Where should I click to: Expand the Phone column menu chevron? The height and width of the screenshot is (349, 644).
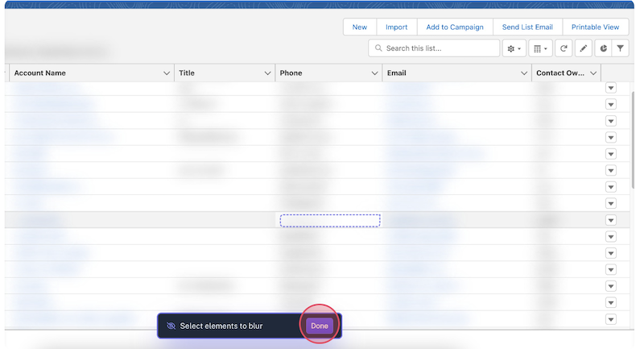point(374,73)
